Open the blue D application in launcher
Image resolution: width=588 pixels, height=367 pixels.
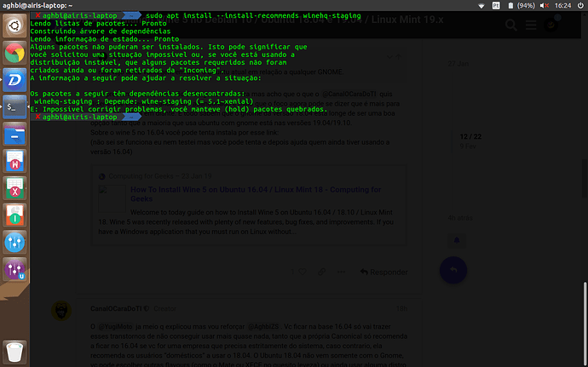point(14,80)
